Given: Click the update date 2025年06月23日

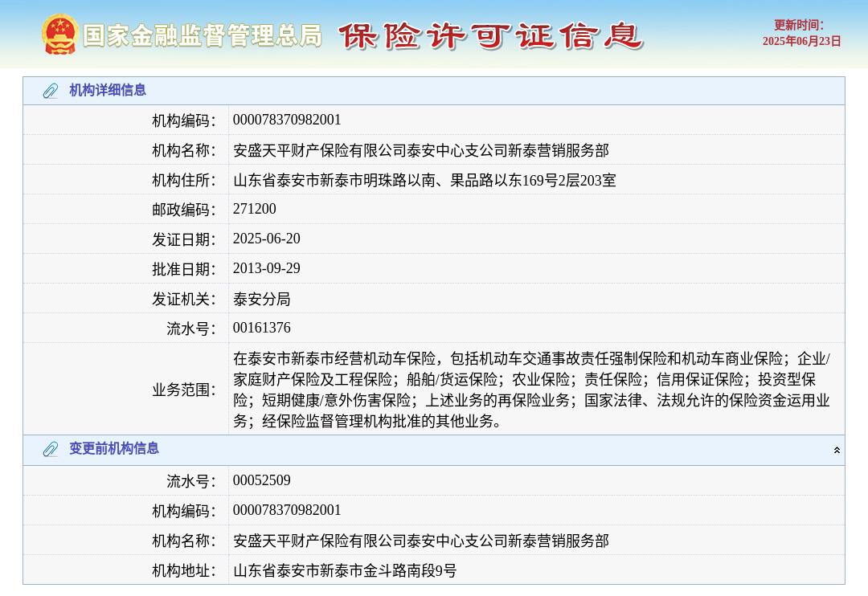Looking at the screenshot, I should pyautogui.click(x=801, y=42).
